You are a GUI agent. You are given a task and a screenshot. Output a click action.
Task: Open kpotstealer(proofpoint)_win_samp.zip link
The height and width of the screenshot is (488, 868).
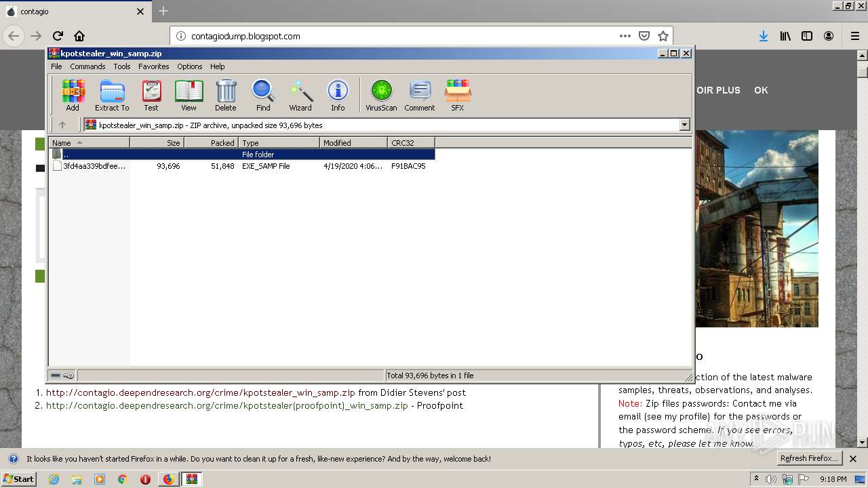227,405
